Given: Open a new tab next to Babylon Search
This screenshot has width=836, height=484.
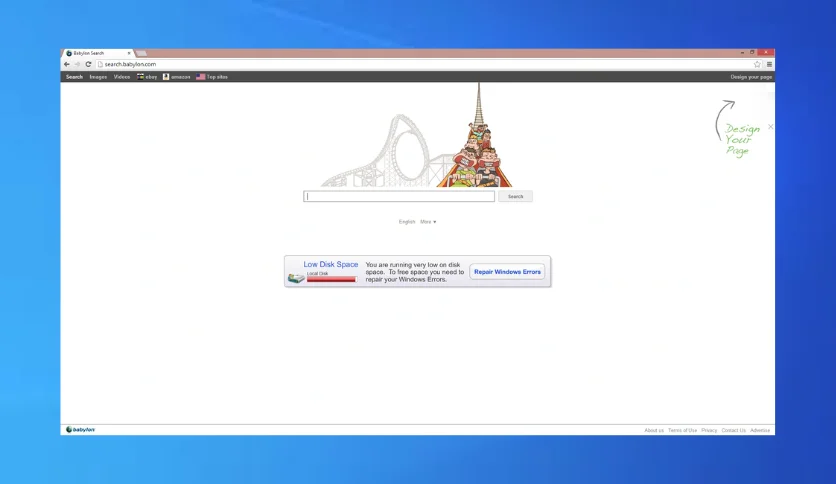Looking at the screenshot, I should (141, 53).
